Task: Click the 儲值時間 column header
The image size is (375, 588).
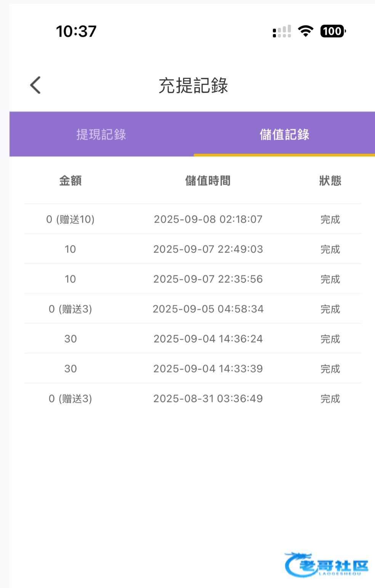Action: (208, 181)
